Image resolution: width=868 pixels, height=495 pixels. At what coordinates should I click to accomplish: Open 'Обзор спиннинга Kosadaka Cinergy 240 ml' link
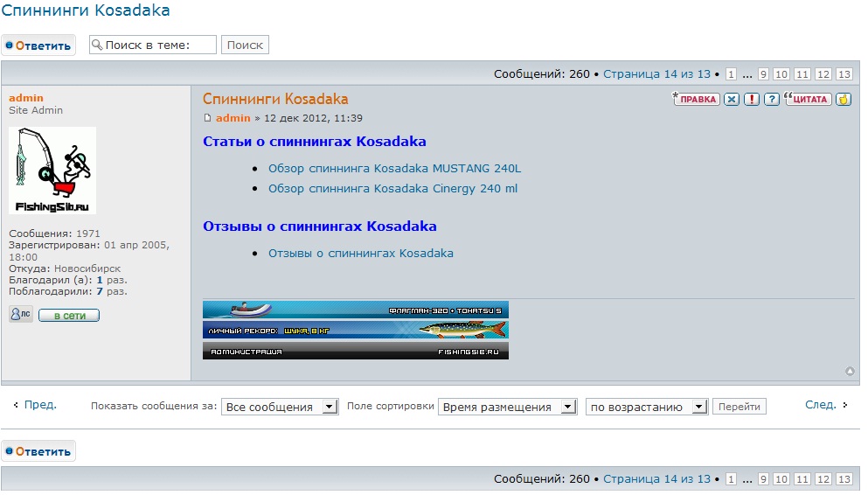pyautogui.click(x=393, y=189)
